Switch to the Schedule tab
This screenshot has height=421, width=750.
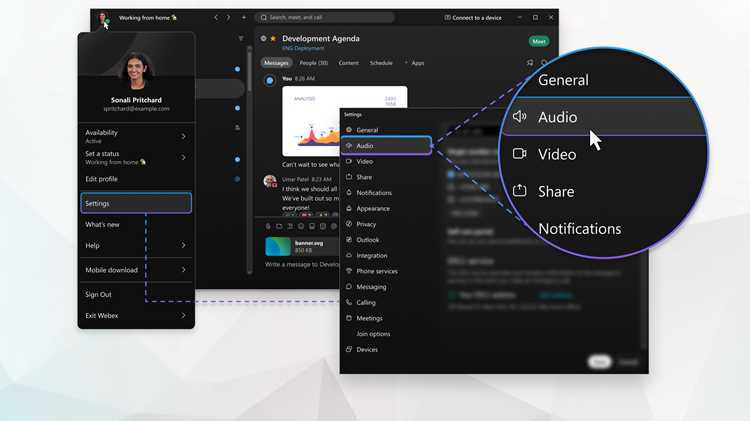(x=381, y=63)
